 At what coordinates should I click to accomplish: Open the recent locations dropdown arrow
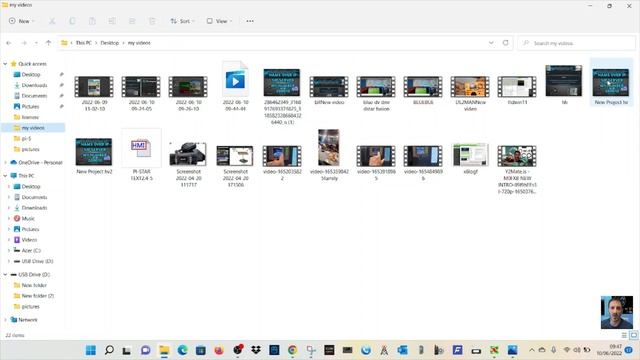[36, 43]
